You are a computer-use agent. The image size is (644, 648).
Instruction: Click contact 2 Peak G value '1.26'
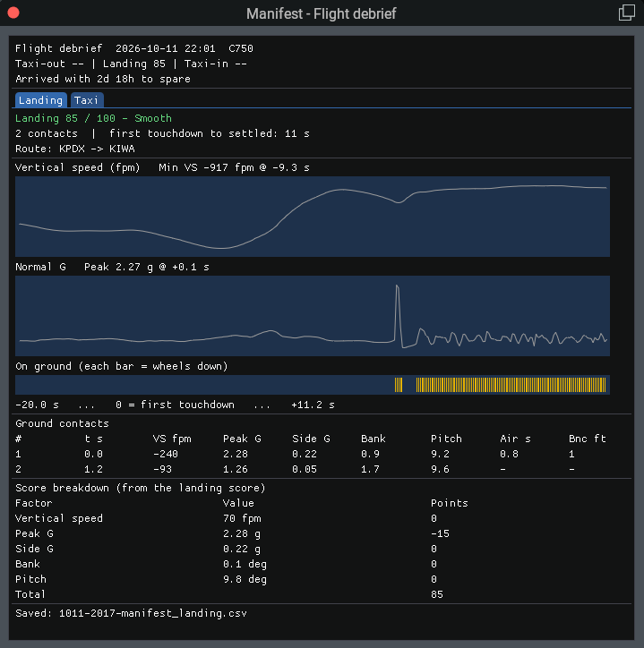pyautogui.click(x=236, y=469)
